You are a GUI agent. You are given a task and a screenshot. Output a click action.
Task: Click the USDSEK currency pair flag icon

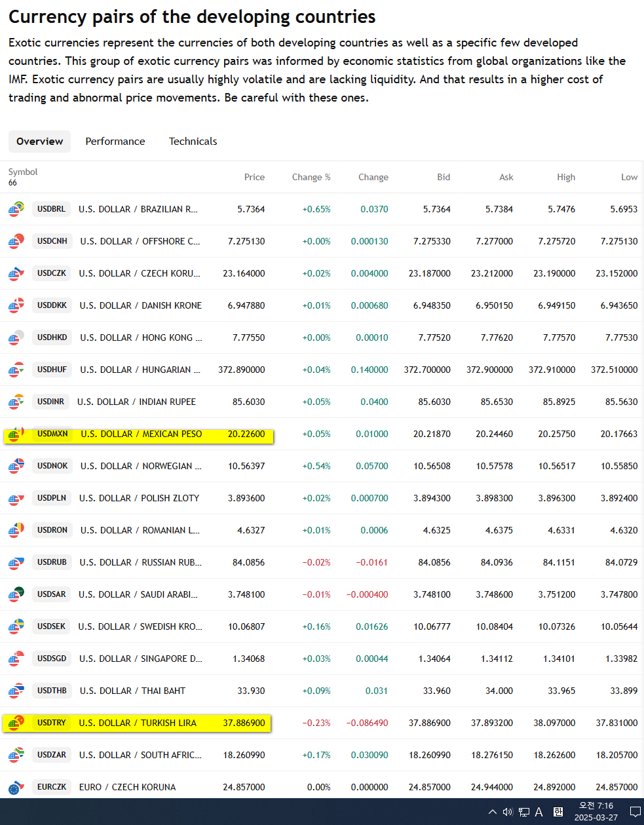pos(16,626)
